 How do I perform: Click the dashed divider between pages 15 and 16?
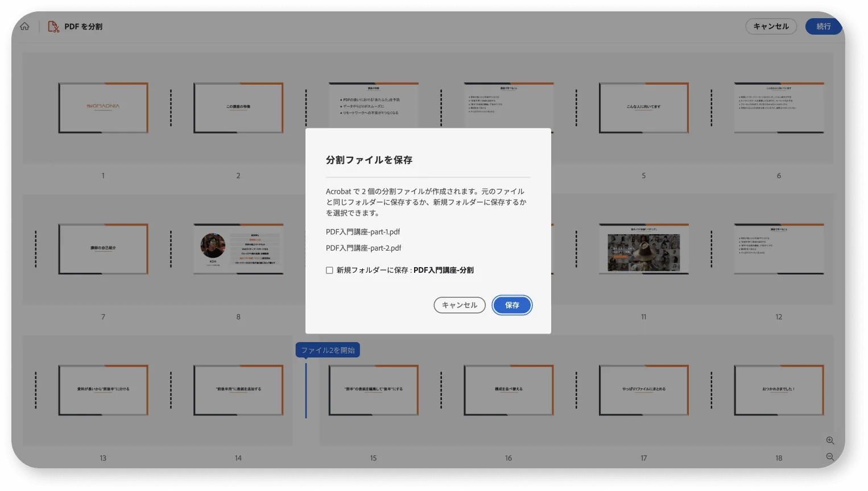coord(441,390)
